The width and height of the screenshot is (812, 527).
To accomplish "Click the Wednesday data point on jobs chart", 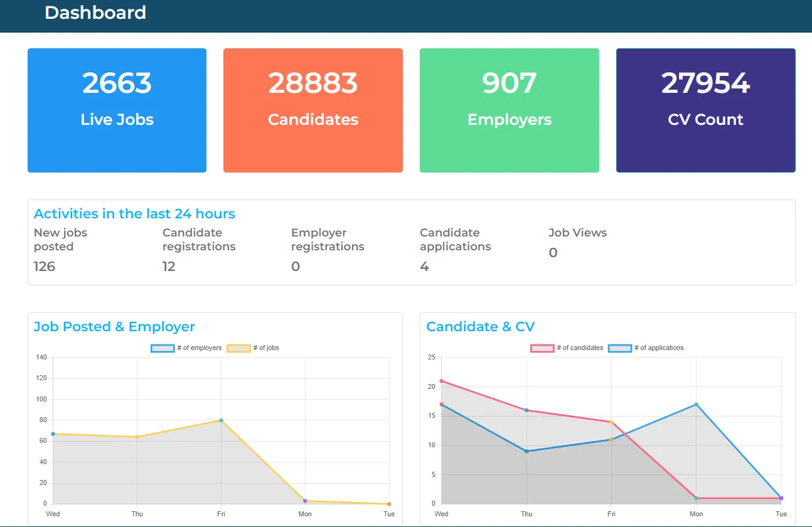I will click(x=53, y=434).
